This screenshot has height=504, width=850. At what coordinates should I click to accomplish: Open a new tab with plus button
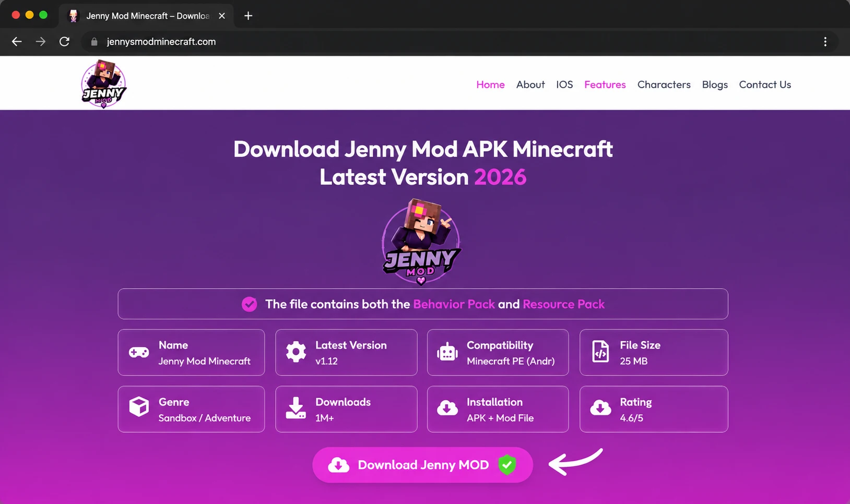pyautogui.click(x=249, y=16)
